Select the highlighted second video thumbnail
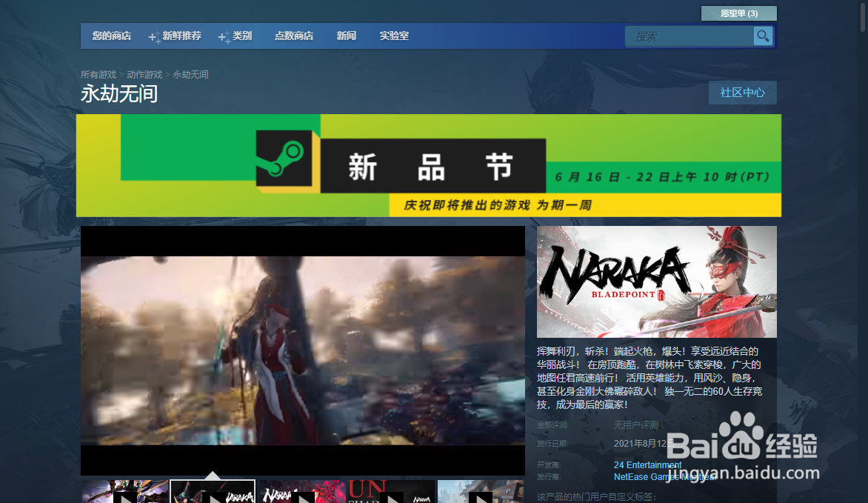 tap(213, 491)
